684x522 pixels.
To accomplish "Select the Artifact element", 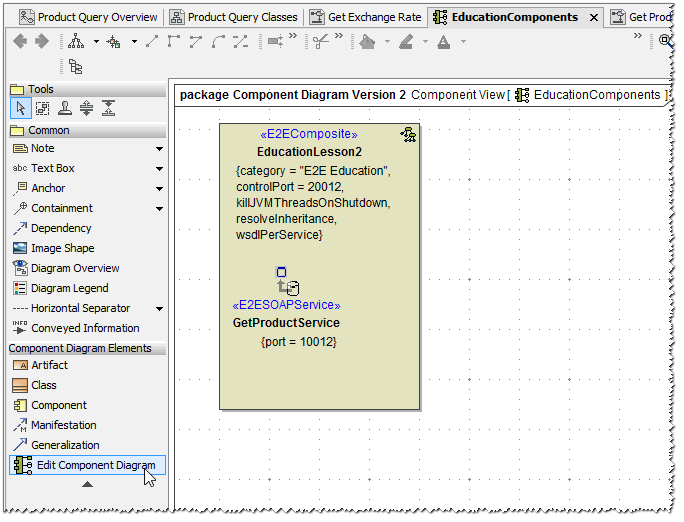I will (x=49, y=365).
